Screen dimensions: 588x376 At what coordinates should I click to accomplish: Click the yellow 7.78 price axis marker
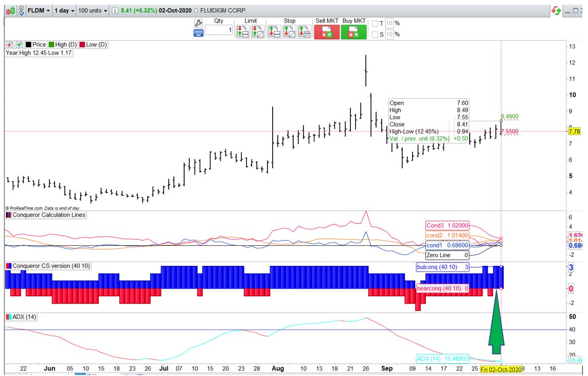coord(574,132)
